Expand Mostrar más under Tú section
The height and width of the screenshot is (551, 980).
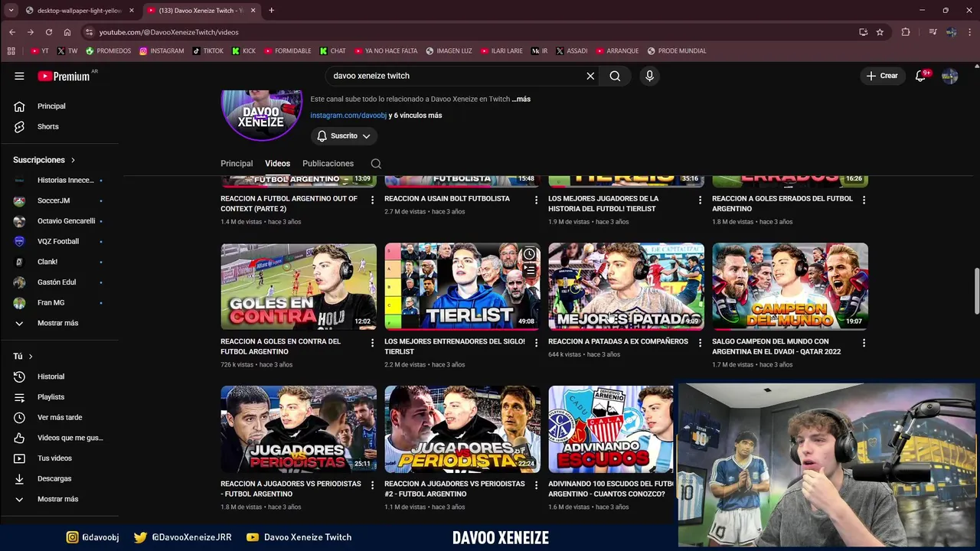(60, 499)
